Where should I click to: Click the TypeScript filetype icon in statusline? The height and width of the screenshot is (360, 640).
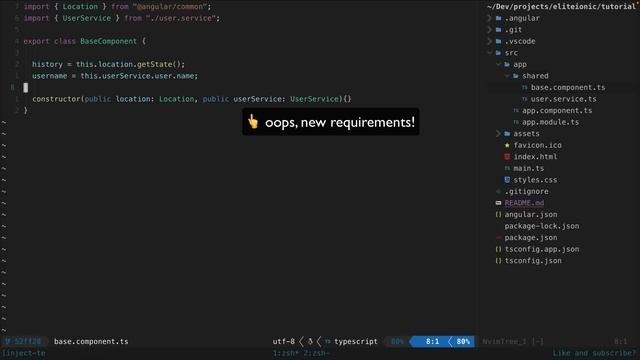pyautogui.click(x=328, y=342)
